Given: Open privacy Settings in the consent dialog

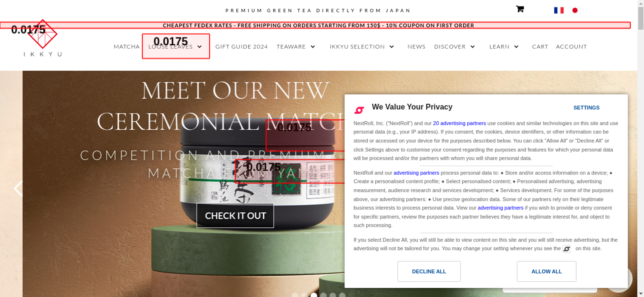Looking at the screenshot, I should click(586, 108).
